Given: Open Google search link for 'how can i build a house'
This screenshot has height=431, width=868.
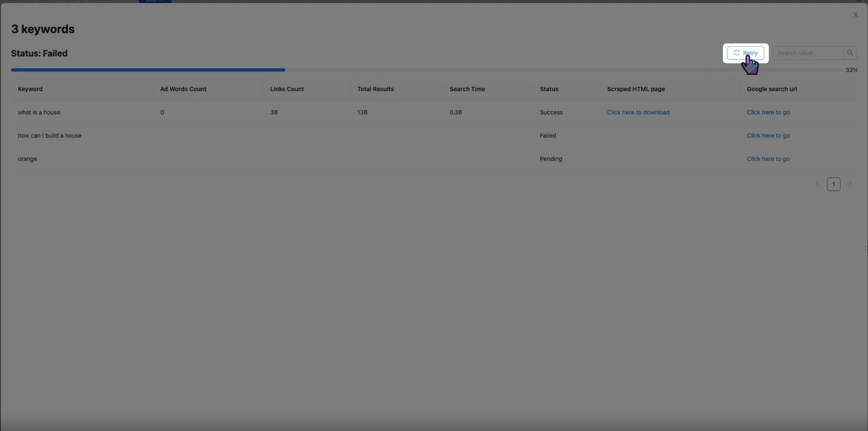Looking at the screenshot, I should [768, 136].
